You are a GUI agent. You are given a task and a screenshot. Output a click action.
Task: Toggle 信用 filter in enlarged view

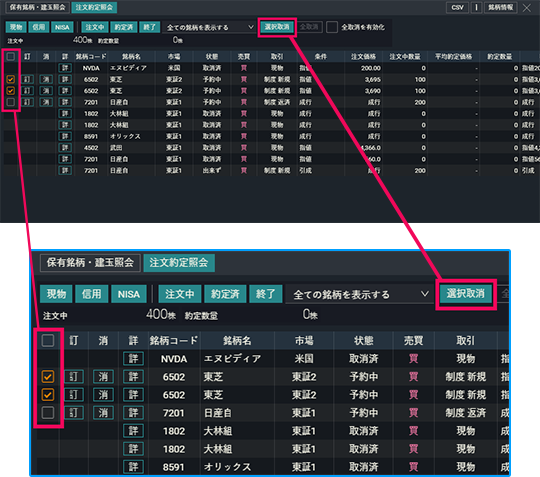click(x=92, y=294)
